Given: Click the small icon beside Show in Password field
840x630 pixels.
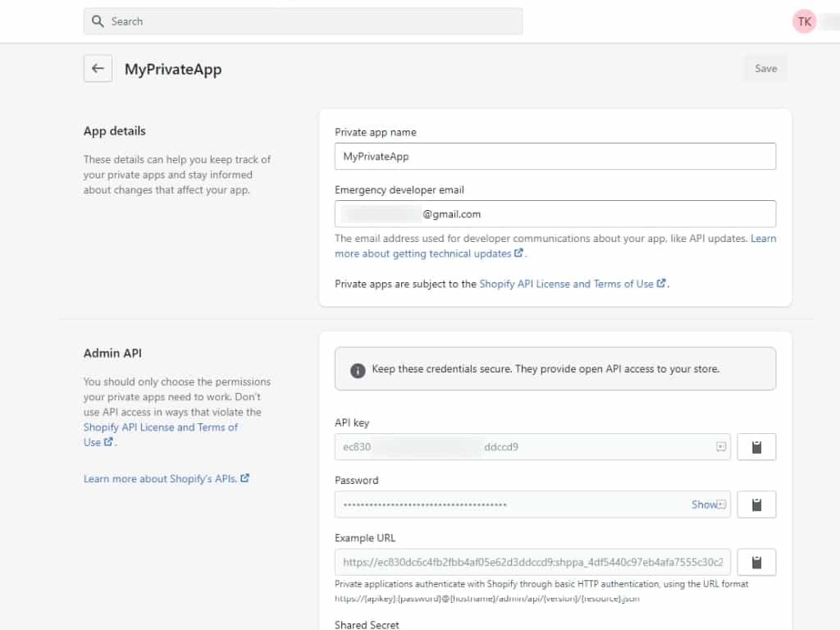Looking at the screenshot, I should [x=722, y=504].
